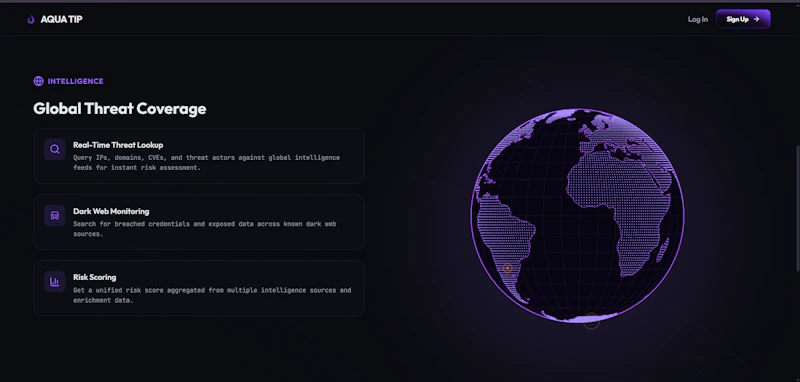Select the Dark Web Monitoring card title
The image size is (800, 382).
point(111,211)
